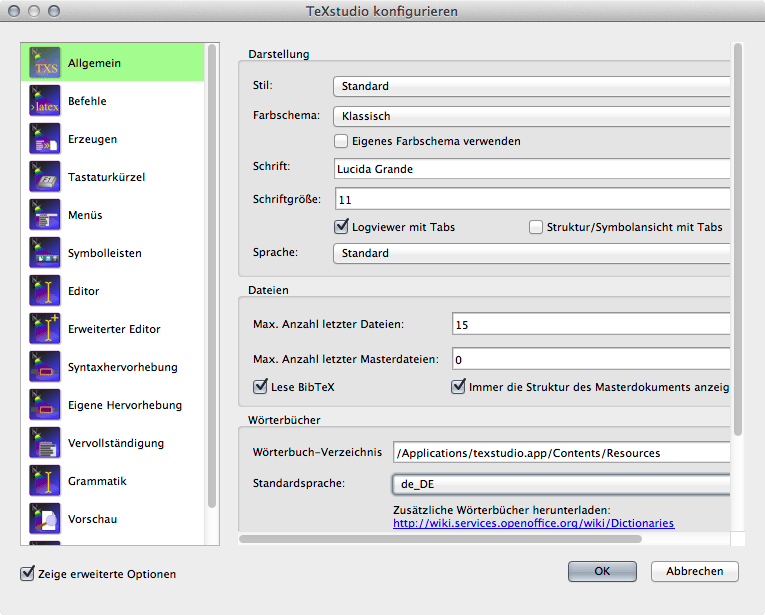765x615 pixels.
Task: Click the Allgemein TXS icon
Action: click(45, 62)
